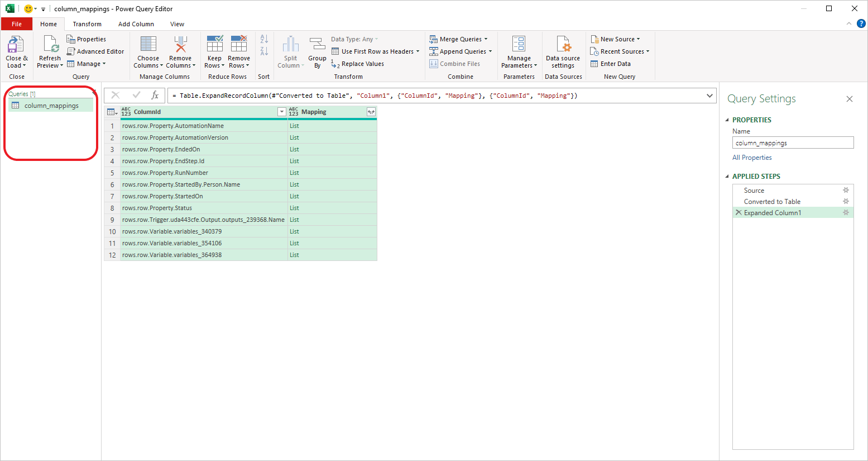
Task: Confirm the formula with the checkmark icon
Action: [x=136, y=96]
